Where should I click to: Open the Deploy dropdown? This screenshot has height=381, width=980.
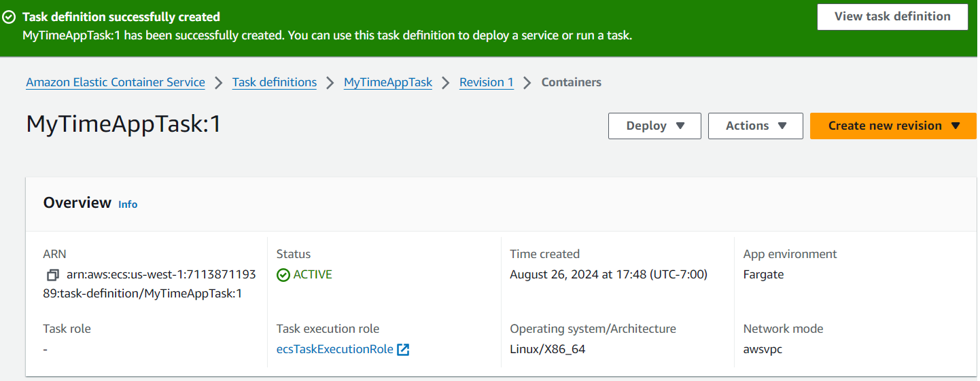[x=654, y=126]
